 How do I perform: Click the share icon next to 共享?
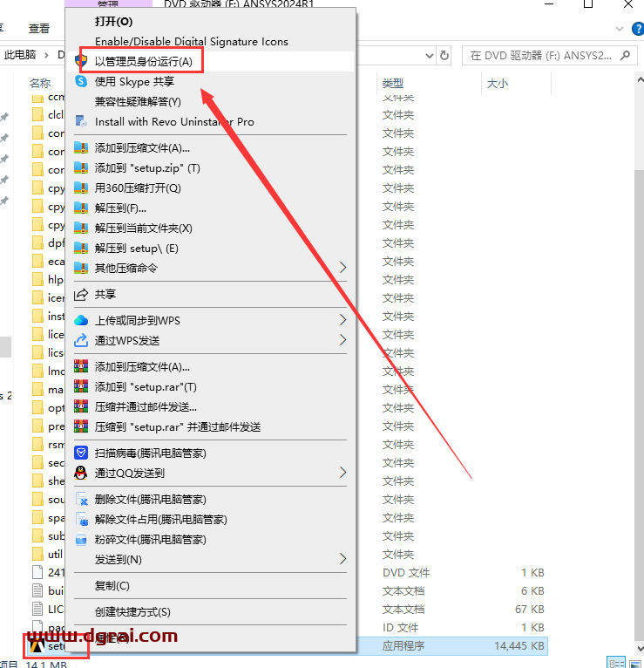click(x=81, y=295)
